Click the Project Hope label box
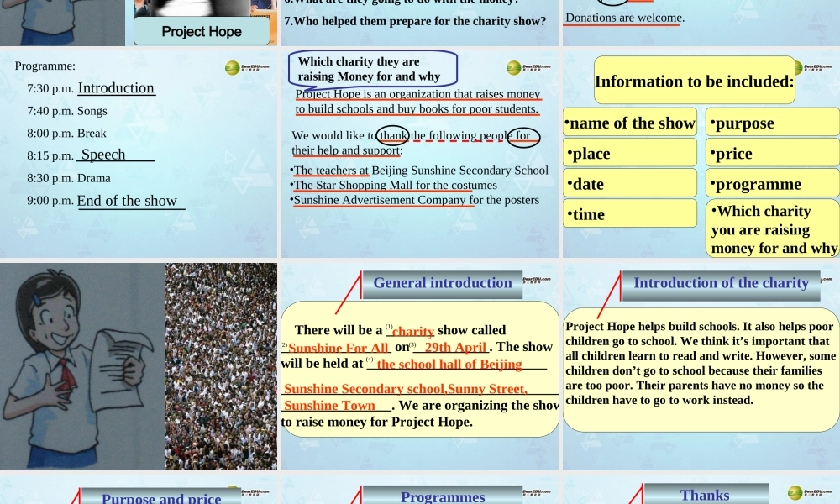 coord(202,31)
